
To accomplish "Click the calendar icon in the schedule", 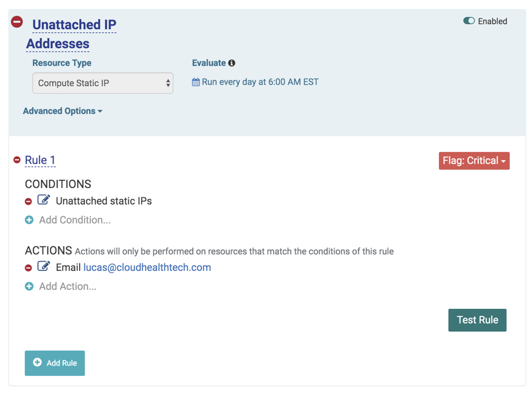I will click(x=196, y=82).
